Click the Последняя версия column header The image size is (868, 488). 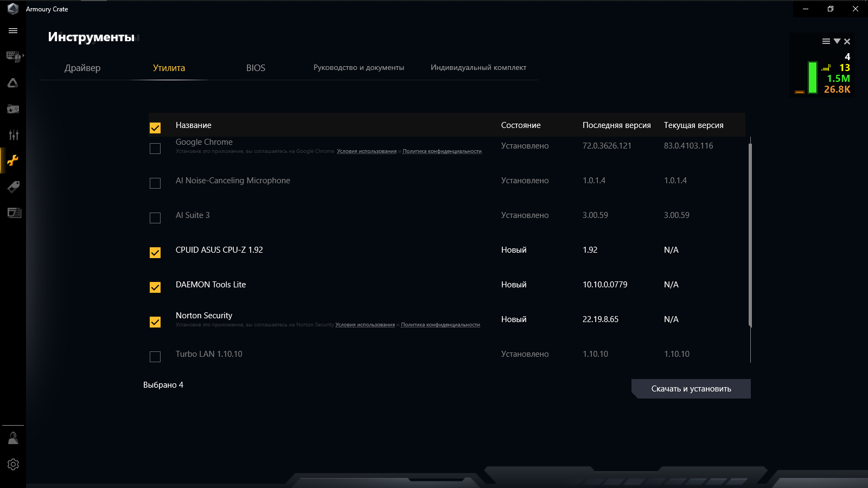coord(617,125)
